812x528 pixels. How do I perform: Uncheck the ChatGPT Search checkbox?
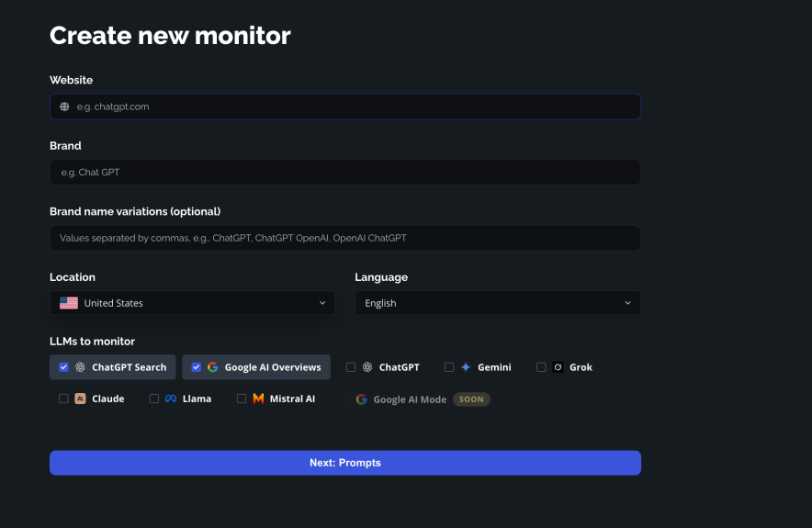[63, 367]
